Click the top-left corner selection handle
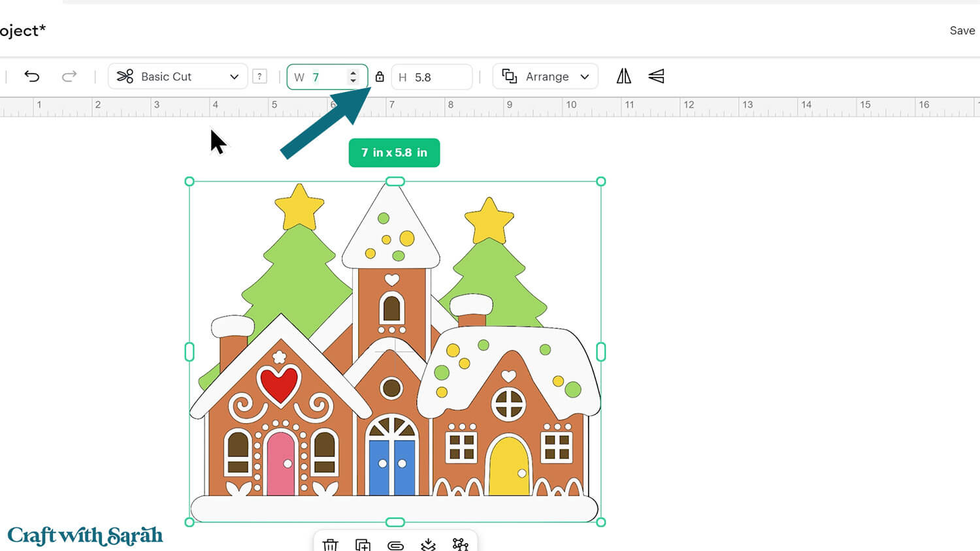This screenshot has height=551, width=980. tap(189, 181)
